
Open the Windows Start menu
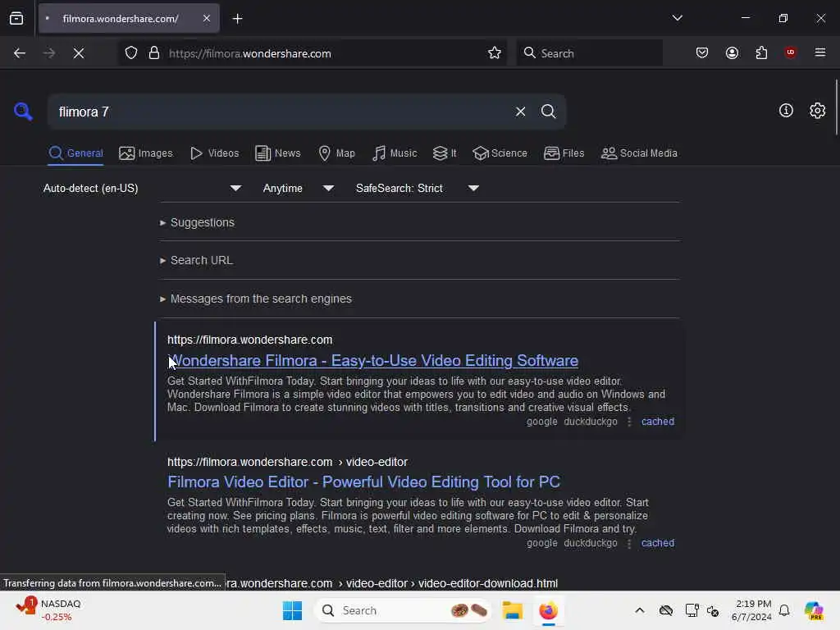[293, 610]
